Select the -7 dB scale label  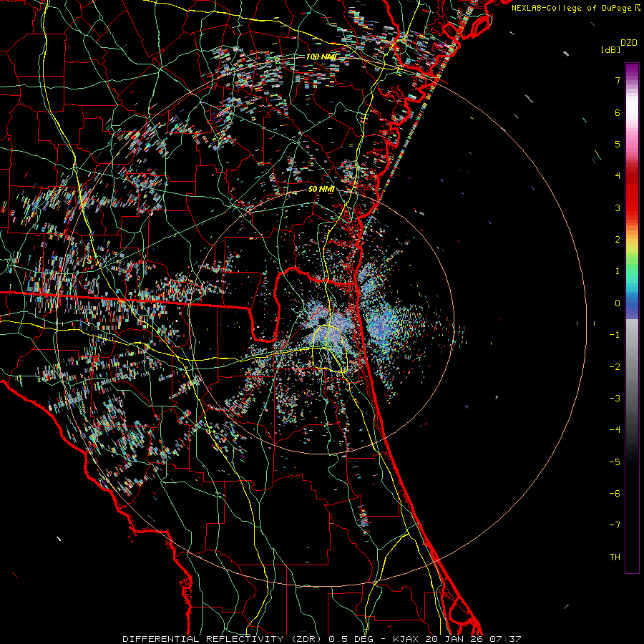[x=615, y=525]
